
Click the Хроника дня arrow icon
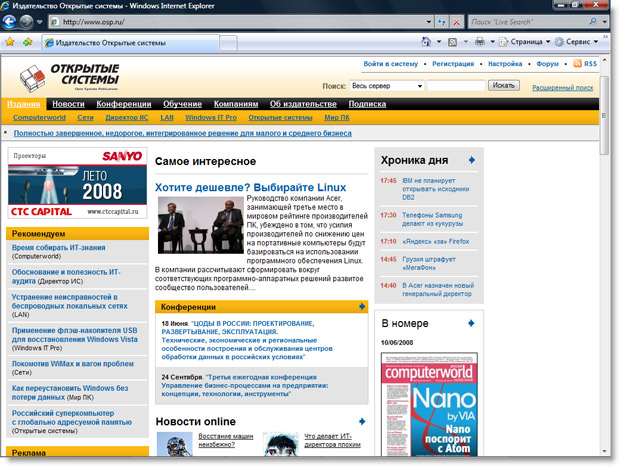click(472, 160)
